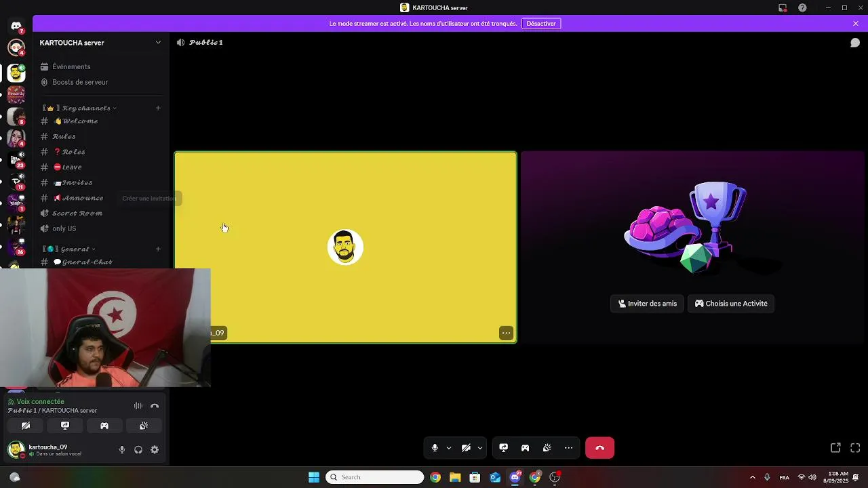Open Chrome from the taskbar

pyautogui.click(x=435, y=477)
